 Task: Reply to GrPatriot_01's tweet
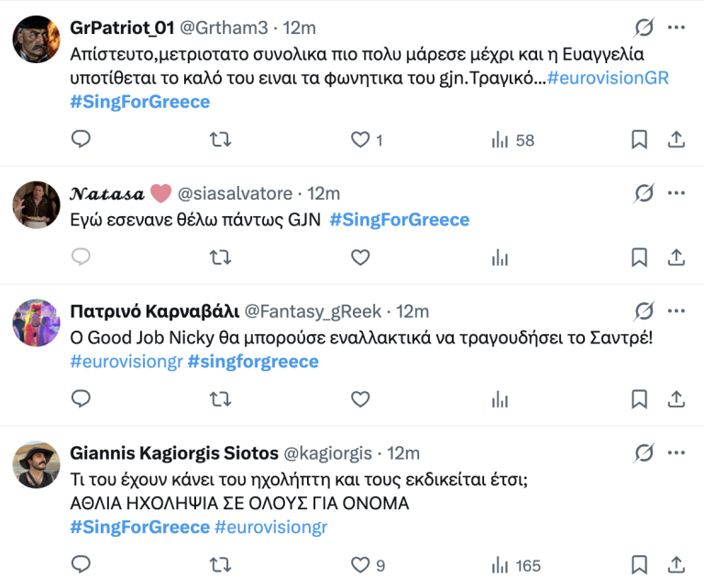click(81, 139)
